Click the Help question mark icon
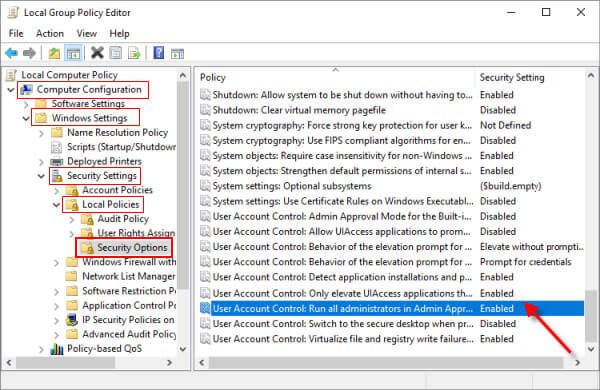Image resolution: width=600 pixels, height=390 pixels. (x=158, y=52)
